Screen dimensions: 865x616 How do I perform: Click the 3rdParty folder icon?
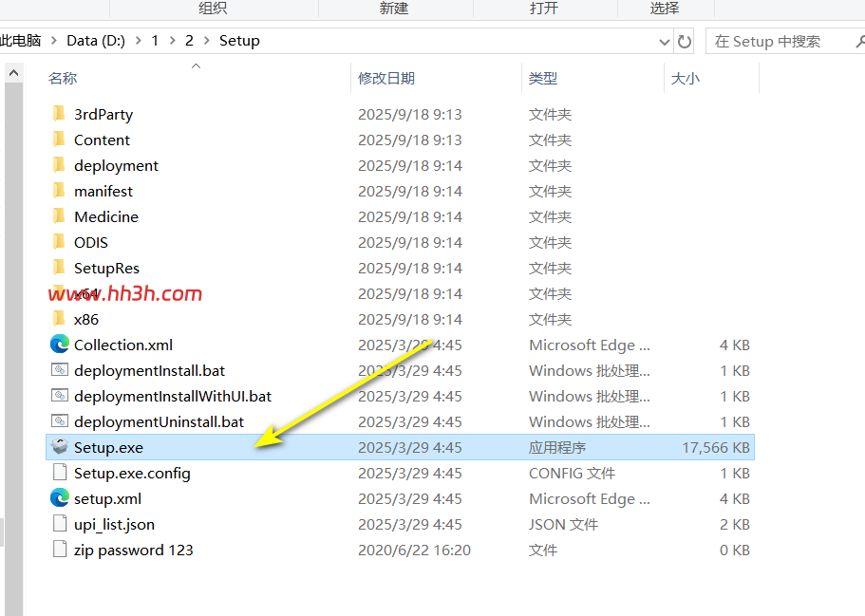59,114
